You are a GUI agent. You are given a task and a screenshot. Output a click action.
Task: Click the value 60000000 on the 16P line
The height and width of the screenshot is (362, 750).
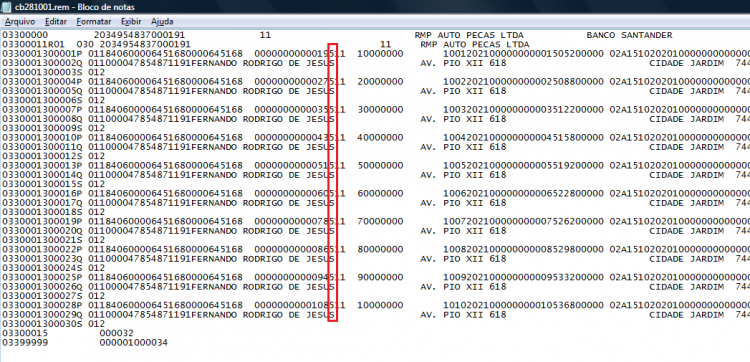(x=380, y=193)
